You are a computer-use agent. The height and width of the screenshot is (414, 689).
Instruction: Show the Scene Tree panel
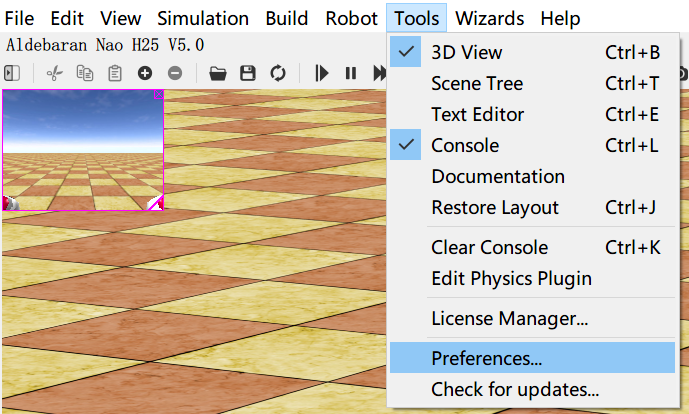pyautogui.click(x=533, y=83)
